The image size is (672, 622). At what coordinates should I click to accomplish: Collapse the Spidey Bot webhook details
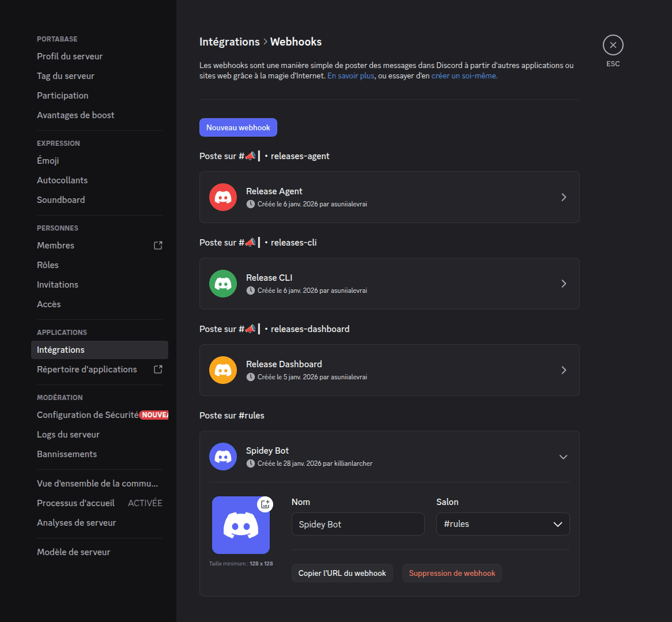[x=564, y=456]
